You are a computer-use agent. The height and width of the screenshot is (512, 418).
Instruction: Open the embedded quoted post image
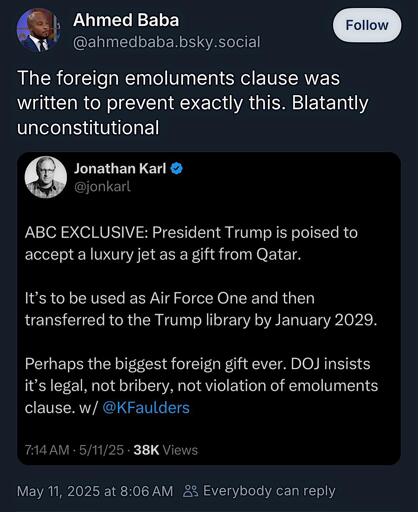pos(209,308)
